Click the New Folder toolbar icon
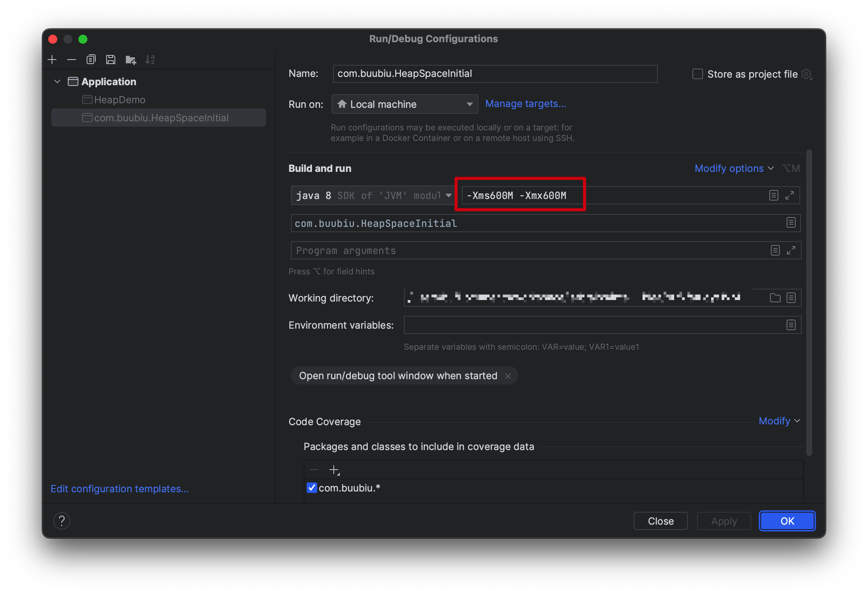This screenshot has height=594, width=868. click(131, 60)
